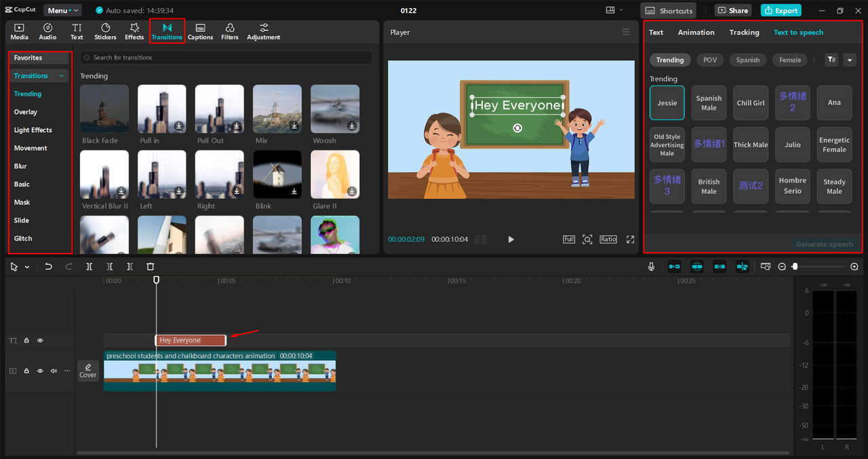Open the voice filter options icon
This screenshot has width=868, height=459.
click(831, 60)
